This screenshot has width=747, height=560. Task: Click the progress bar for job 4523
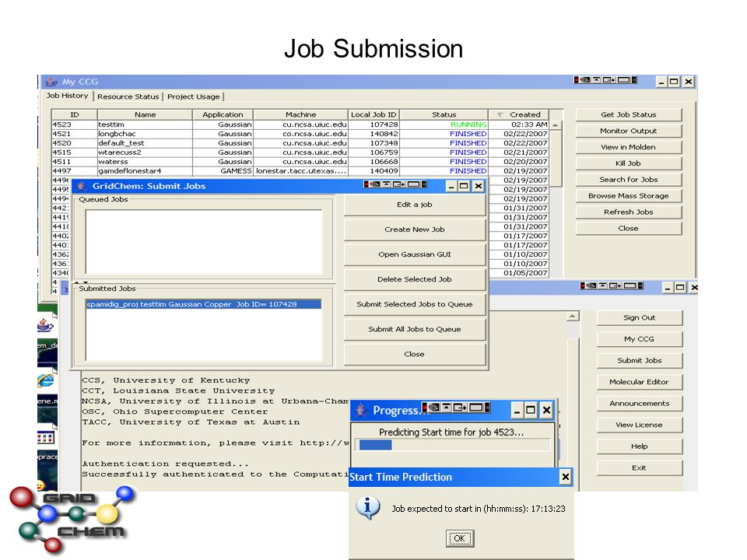point(454,445)
